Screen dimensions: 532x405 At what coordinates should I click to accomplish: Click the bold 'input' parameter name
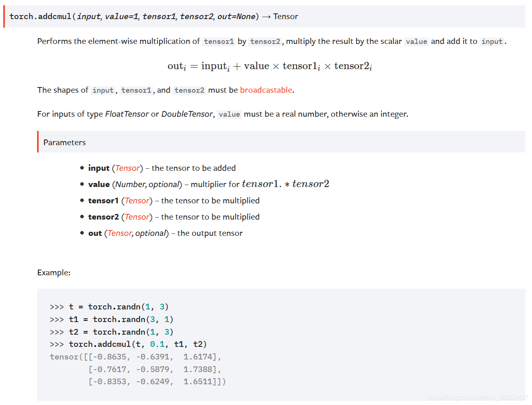coord(99,168)
